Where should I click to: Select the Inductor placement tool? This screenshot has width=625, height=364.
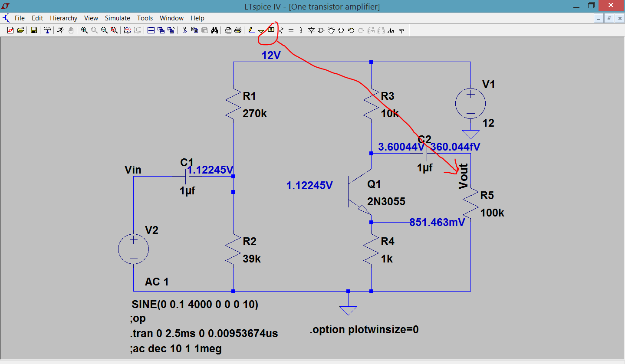(301, 30)
